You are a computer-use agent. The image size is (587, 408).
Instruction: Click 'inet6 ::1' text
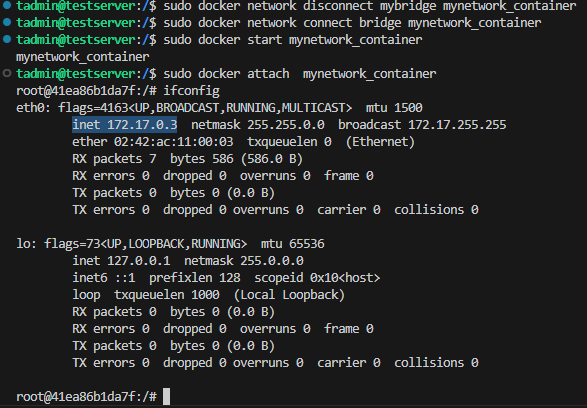pos(104,278)
